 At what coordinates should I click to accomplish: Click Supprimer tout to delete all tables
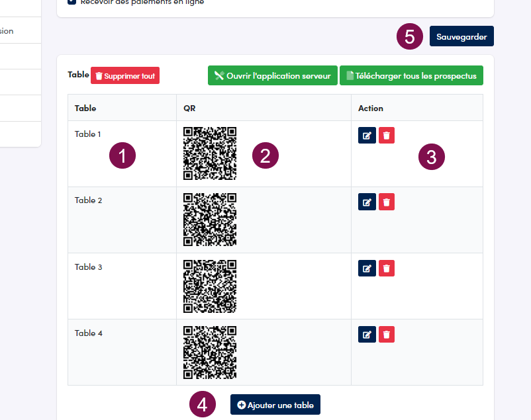click(x=125, y=75)
